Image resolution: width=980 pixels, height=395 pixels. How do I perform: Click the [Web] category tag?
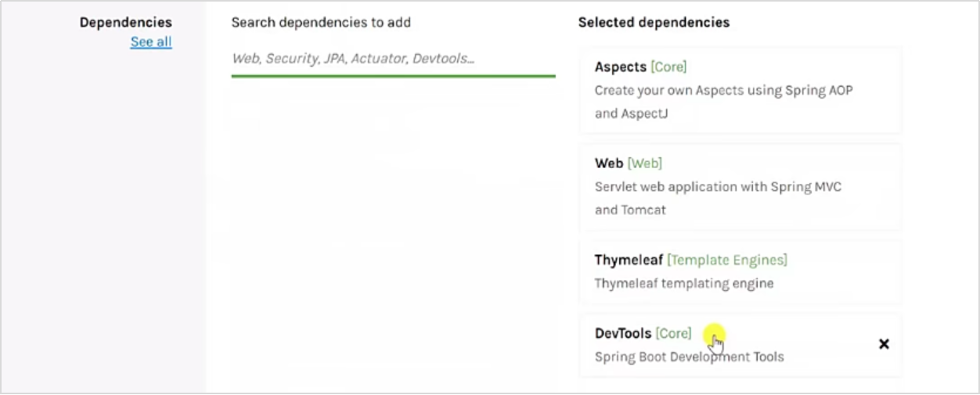click(644, 163)
